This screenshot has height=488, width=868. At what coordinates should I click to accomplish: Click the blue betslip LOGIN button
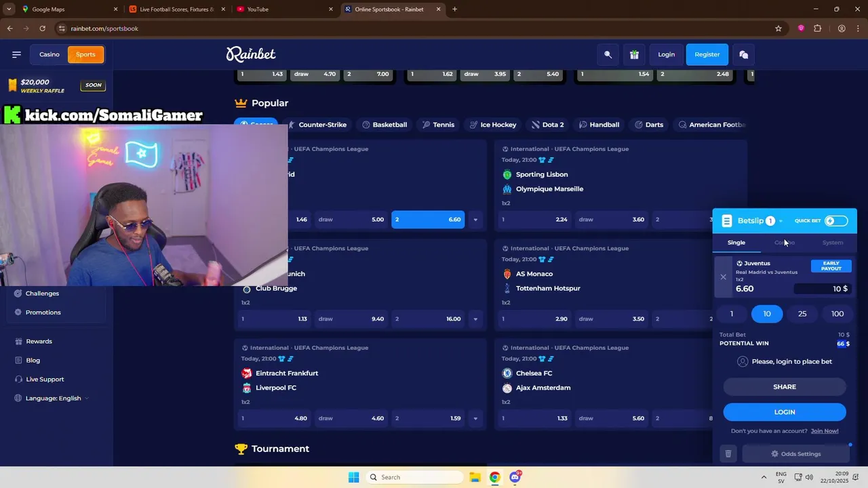point(785,412)
